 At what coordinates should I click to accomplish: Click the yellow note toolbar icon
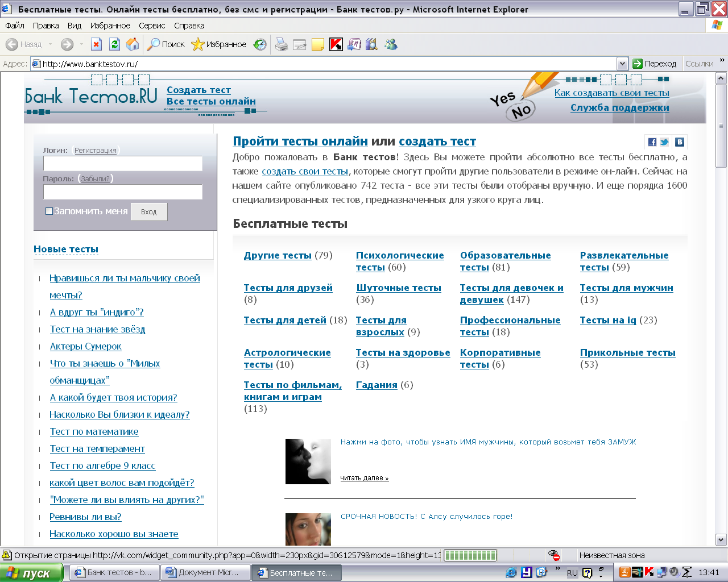point(318,44)
